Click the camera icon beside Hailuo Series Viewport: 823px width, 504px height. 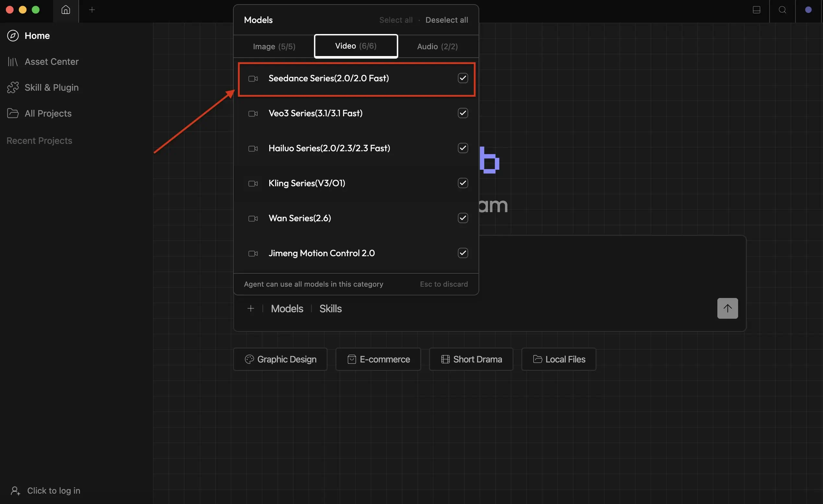point(253,149)
